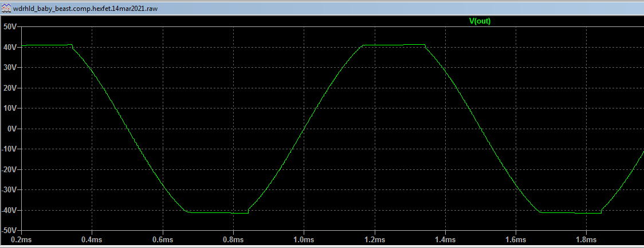Click the 1.6ms time axis label

tap(516, 239)
